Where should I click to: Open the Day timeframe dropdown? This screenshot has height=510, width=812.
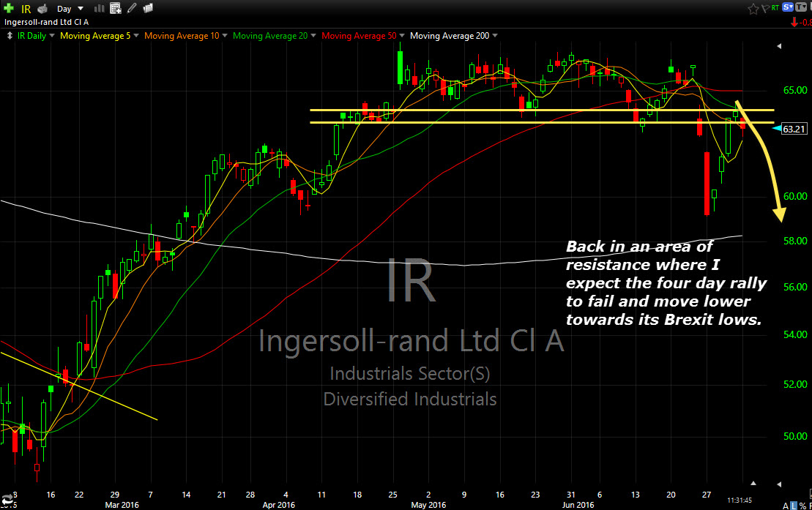[x=70, y=9]
